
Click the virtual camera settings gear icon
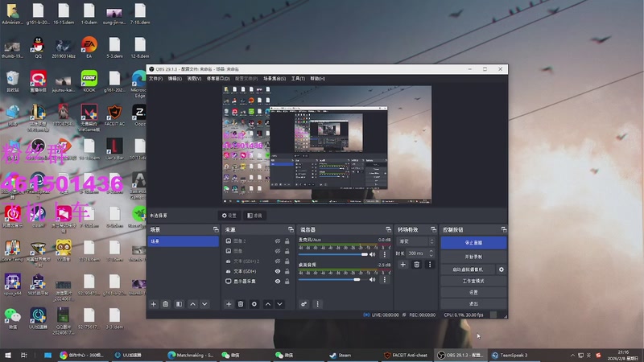(501, 269)
